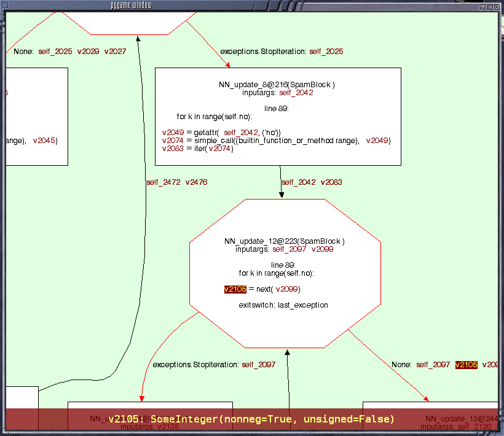Click the white hexagon node at top
The image size is (504, 436).
pyautogui.click(x=129, y=23)
